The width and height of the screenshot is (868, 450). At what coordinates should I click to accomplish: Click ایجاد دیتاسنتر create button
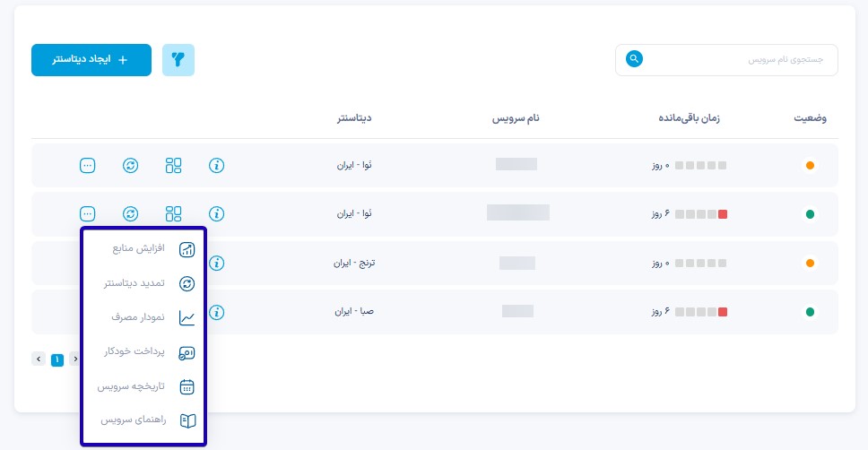pos(91,60)
